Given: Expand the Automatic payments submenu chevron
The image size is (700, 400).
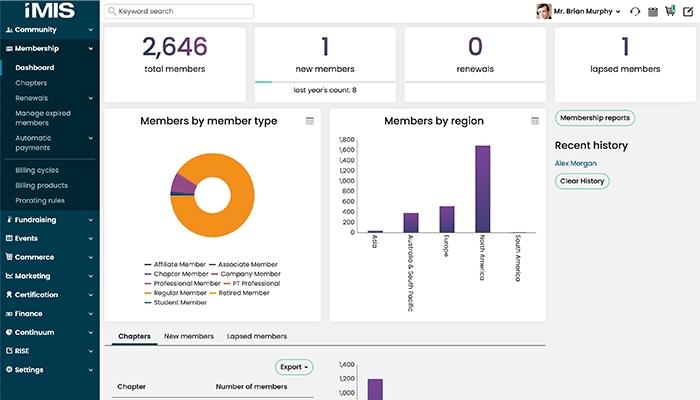Looking at the screenshot, I should (x=91, y=138).
